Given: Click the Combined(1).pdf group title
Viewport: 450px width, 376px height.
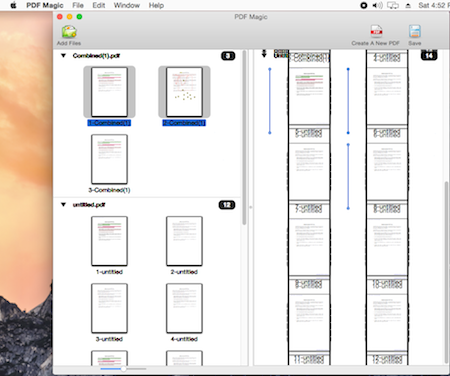Looking at the screenshot, I should [96, 56].
